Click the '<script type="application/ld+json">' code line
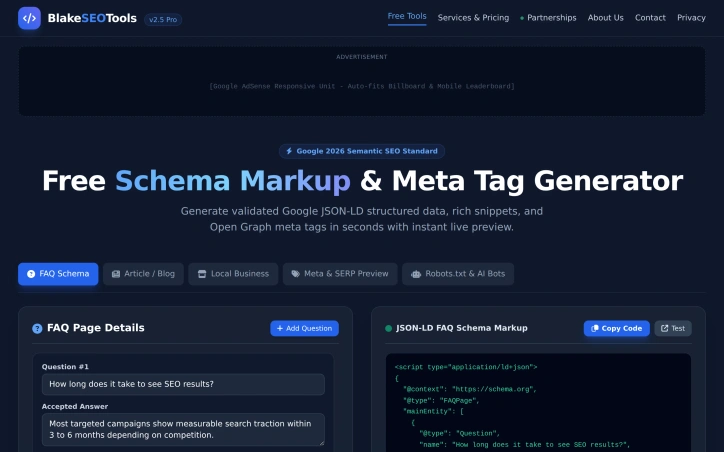The height and width of the screenshot is (452, 724). pos(466,367)
